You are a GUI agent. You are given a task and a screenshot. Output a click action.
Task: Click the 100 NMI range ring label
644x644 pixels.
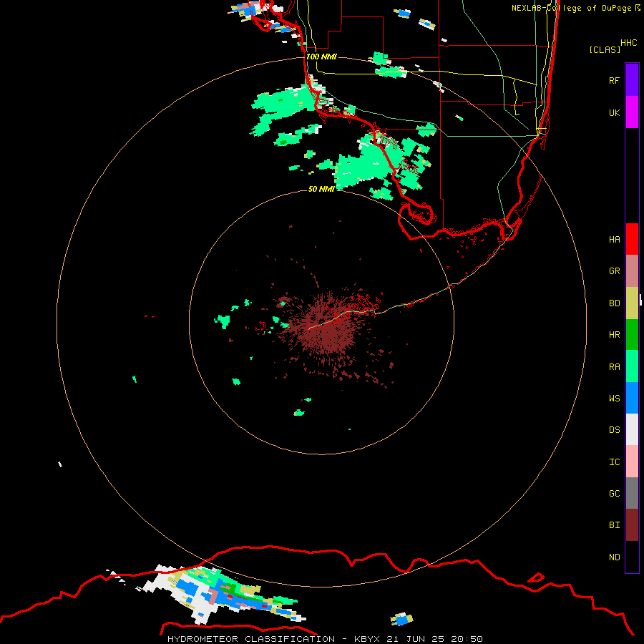point(321,57)
